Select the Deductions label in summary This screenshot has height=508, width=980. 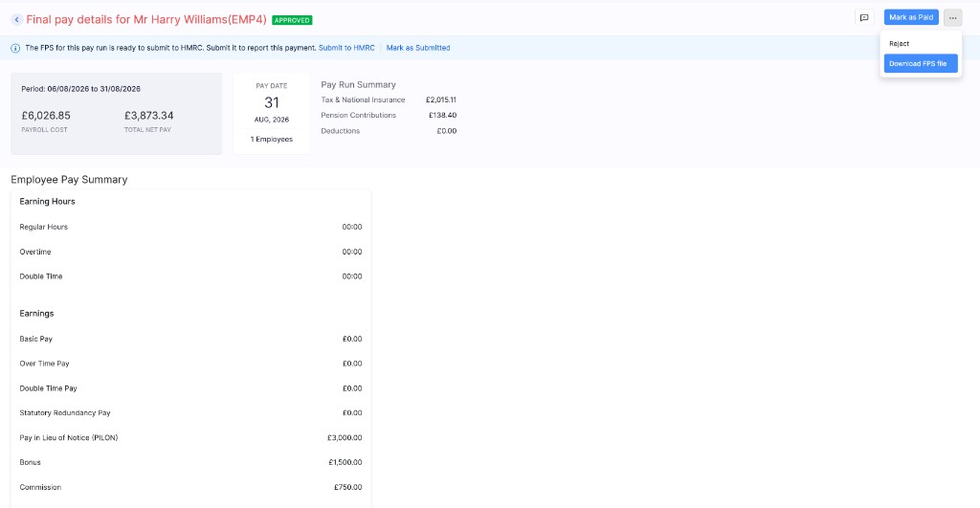tap(340, 131)
